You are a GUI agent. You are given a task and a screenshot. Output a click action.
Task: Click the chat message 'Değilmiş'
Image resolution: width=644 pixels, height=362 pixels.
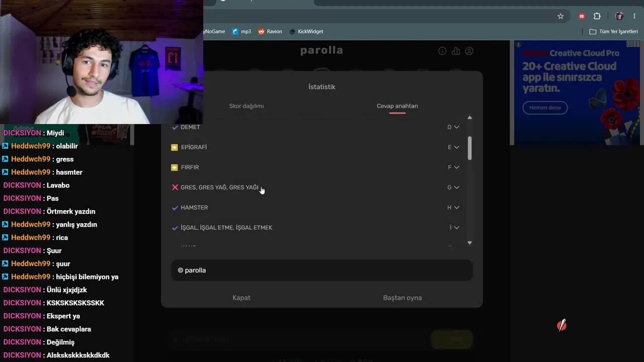pyautogui.click(x=60, y=342)
